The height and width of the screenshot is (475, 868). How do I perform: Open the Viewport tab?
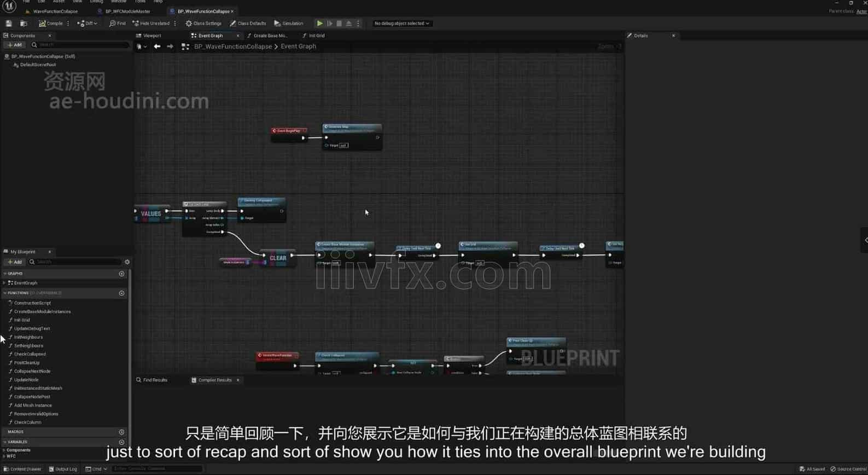pyautogui.click(x=152, y=36)
